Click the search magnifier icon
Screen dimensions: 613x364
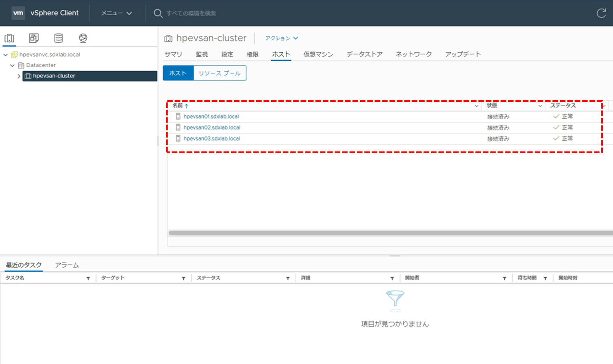click(158, 13)
